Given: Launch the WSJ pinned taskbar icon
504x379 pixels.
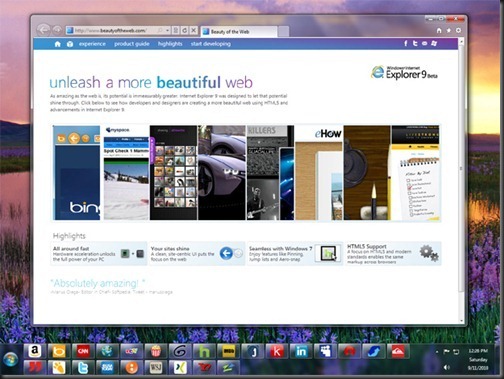Looking at the screenshot, I should tap(155, 368).
